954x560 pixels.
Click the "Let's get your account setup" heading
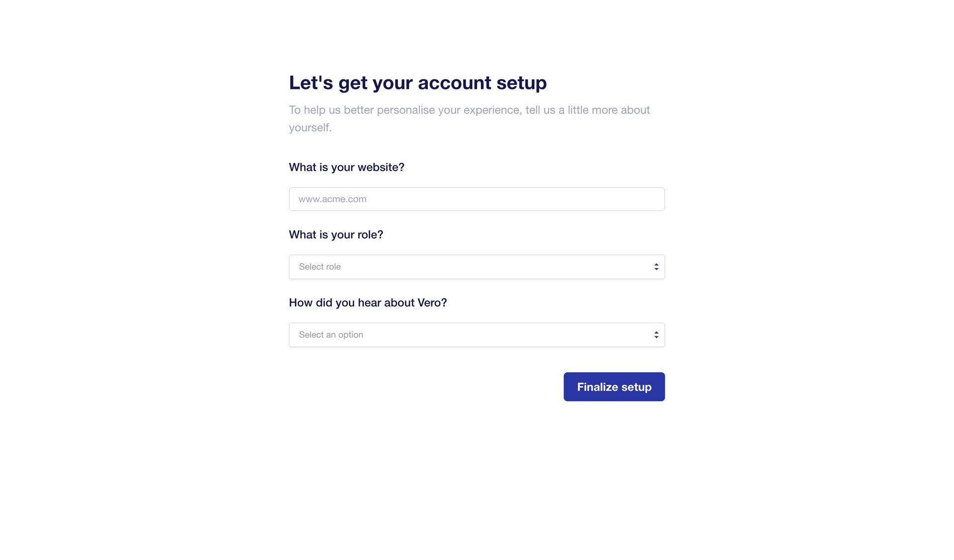click(x=417, y=83)
